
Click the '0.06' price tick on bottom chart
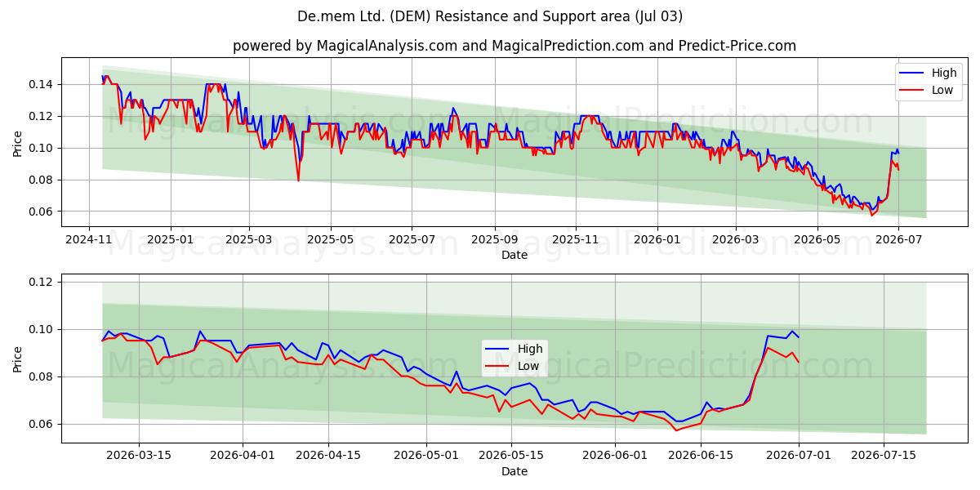42,424
